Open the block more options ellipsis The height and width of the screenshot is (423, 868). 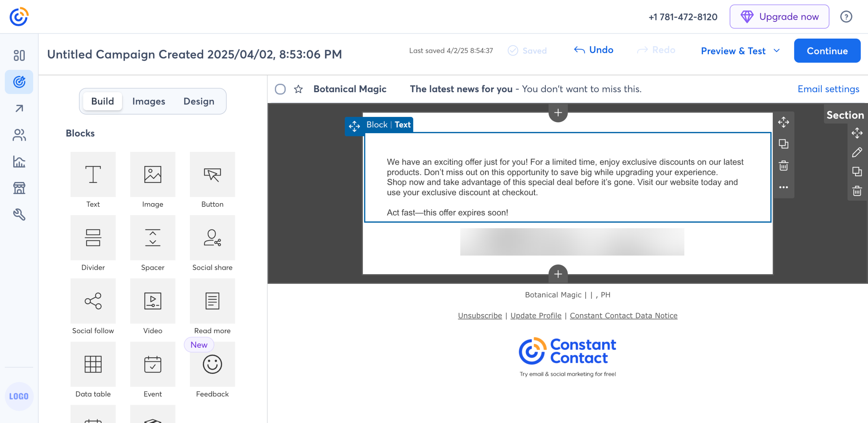pos(783,187)
